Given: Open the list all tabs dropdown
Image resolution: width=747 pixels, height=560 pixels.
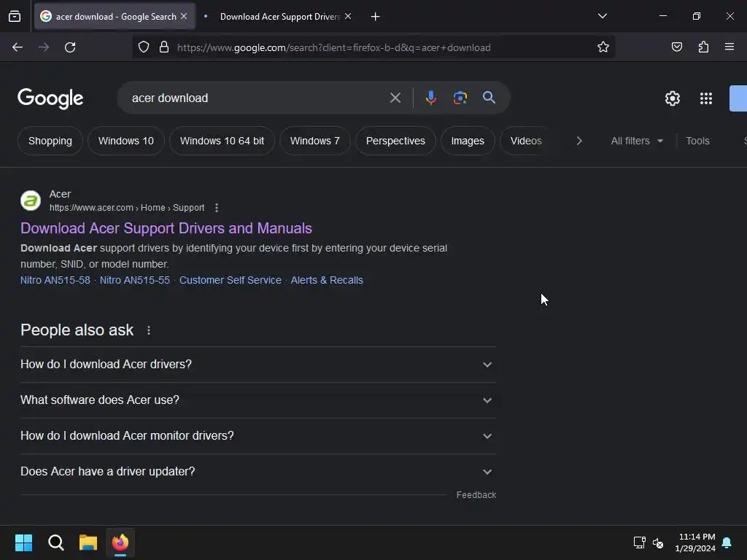Looking at the screenshot, I should (602, 16).
